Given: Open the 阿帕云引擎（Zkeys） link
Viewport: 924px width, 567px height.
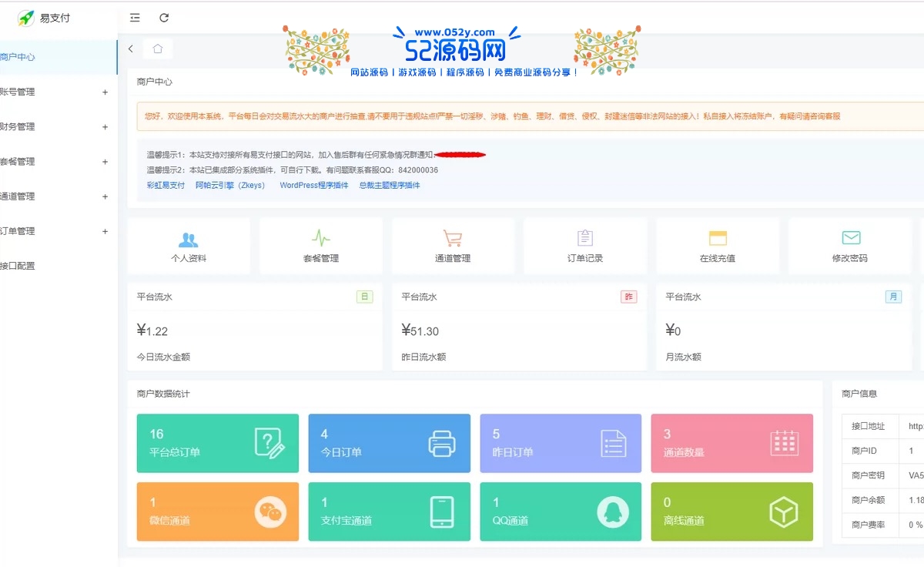Looking at the screenshot, I should (230, 186).
